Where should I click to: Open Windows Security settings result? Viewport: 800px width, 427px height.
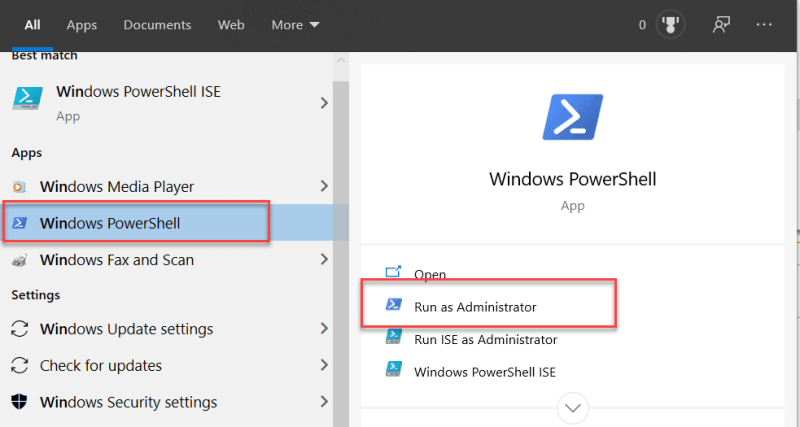click(167, 402)
